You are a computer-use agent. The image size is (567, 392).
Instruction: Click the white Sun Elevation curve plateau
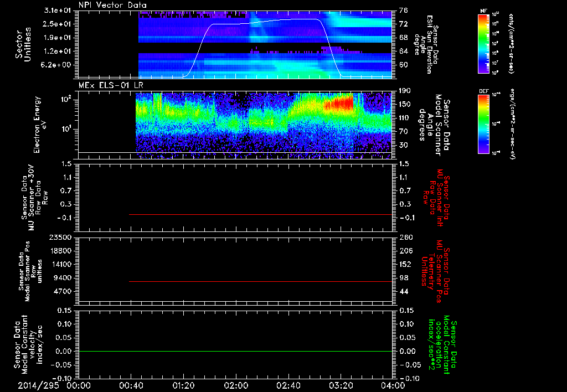pyautogui.click(x=266, y=22)
